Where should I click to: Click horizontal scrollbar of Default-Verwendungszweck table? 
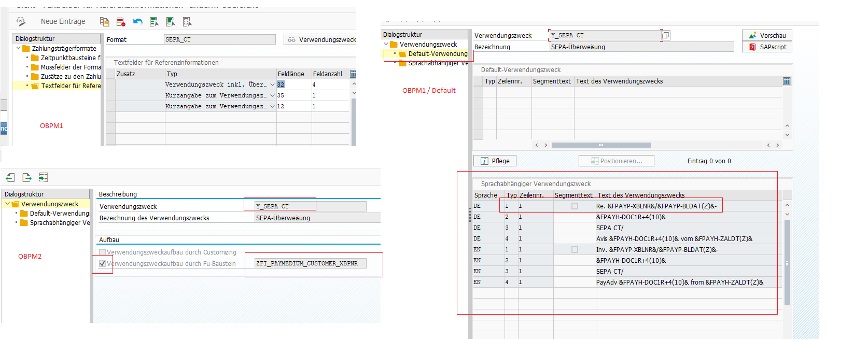[x=600, y=145]
